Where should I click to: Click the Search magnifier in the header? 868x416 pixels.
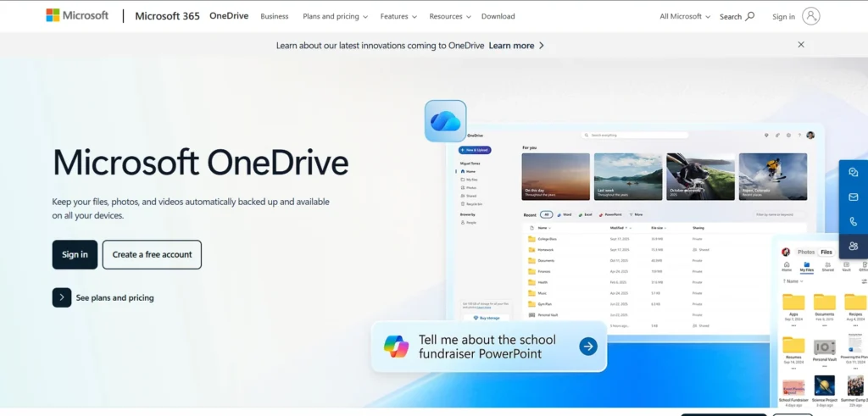[x=750, y=16]
